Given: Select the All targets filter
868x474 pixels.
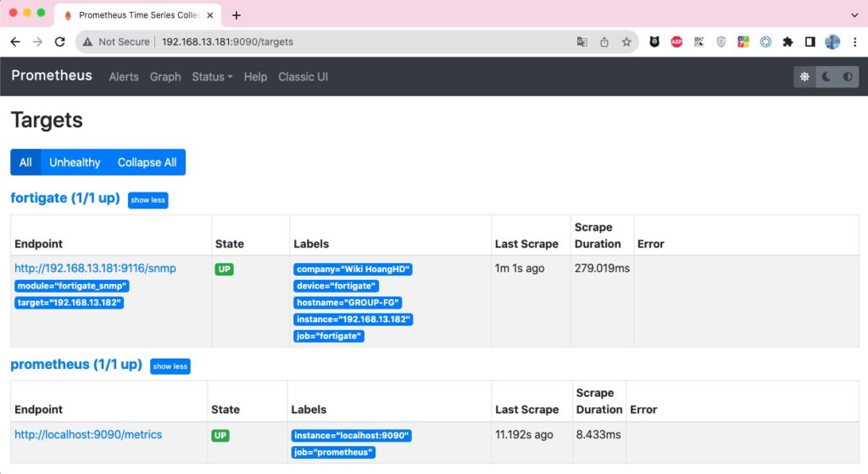Looking at the screenshot, I should click(25, 162).
